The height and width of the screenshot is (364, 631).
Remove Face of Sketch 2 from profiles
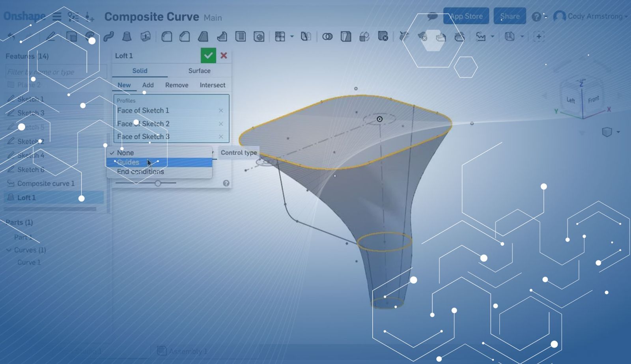click(221, 124)
